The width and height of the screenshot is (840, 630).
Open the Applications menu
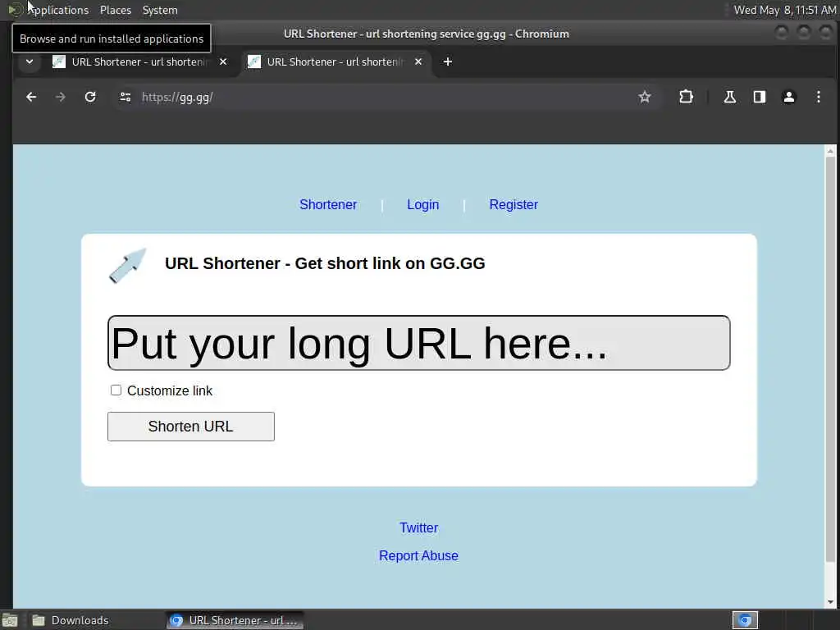tap(48, 10)
